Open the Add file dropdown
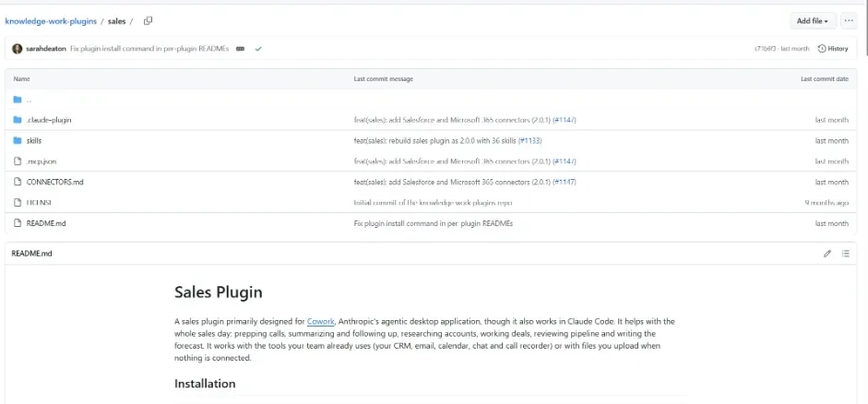Image resolution: width=868 pixels, height=404 pixels. click(812, 21)
